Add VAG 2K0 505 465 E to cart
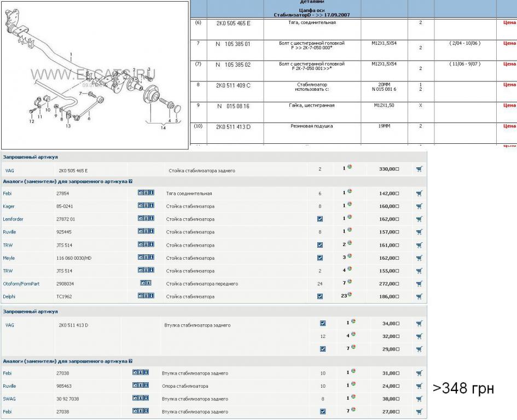 pos(419,169)
